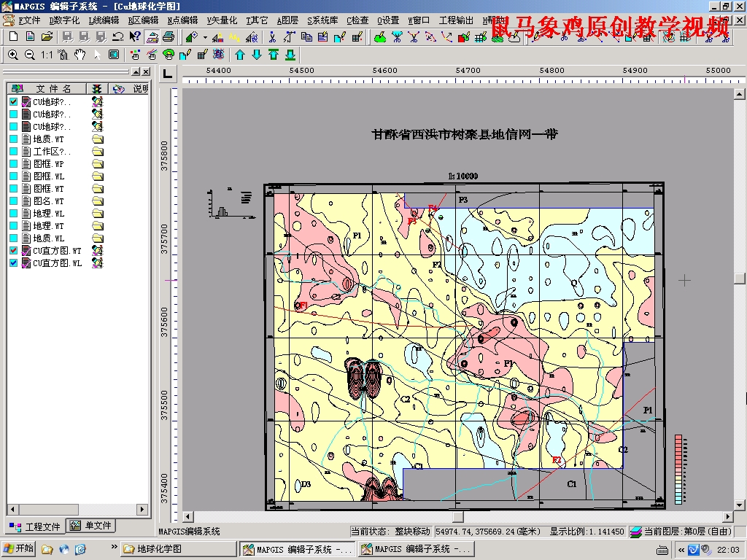Select the Pan hand tool
This screenshot has width=747, height=560.
coord(80,55)
